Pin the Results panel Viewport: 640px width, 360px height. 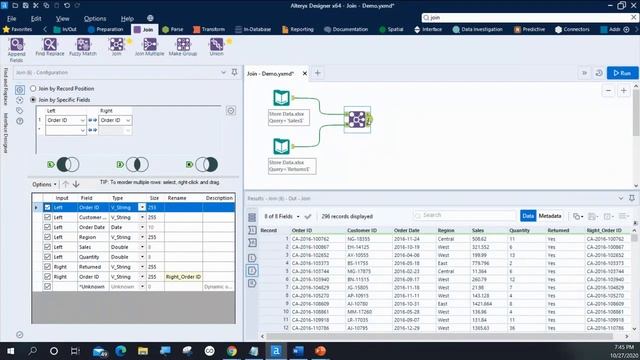coord(632,198)
